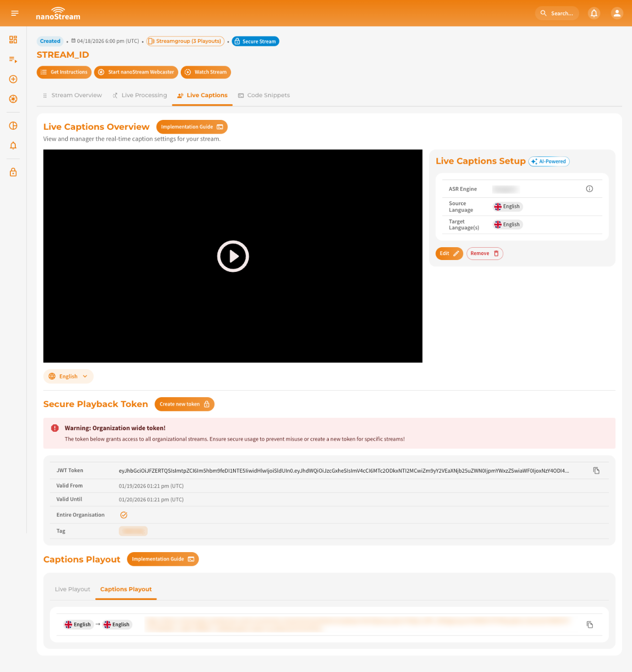Switch to the Stream Overview tab

tap(76, 95)
